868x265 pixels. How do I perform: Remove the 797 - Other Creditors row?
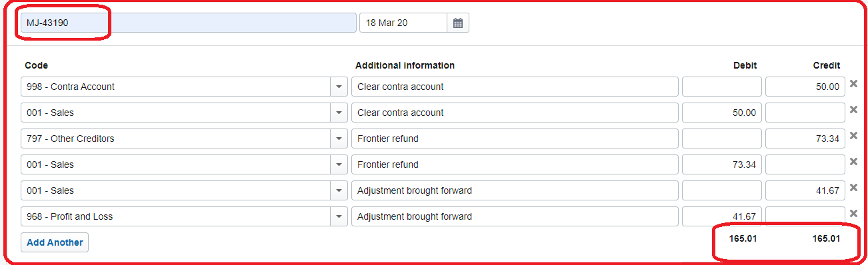[x=853, y=136]
